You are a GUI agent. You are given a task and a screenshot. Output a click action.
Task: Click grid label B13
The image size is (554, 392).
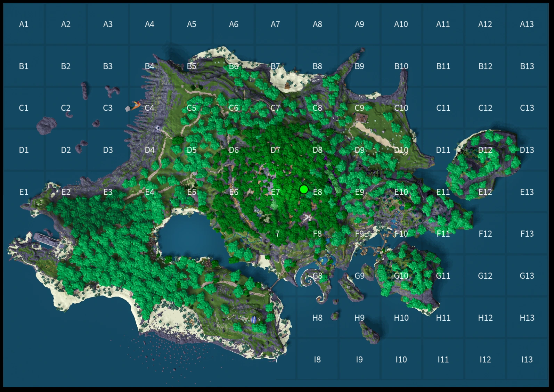pyautogui.click(x=527, y=66)
